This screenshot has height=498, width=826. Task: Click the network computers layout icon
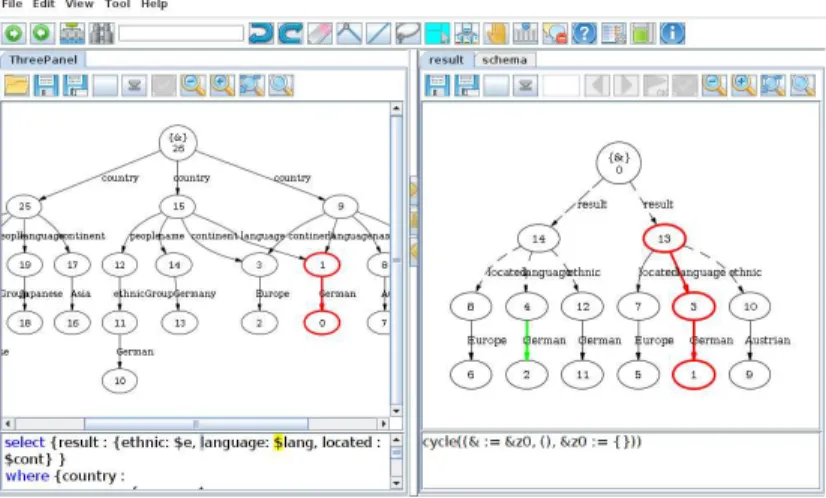pos(467,33)
